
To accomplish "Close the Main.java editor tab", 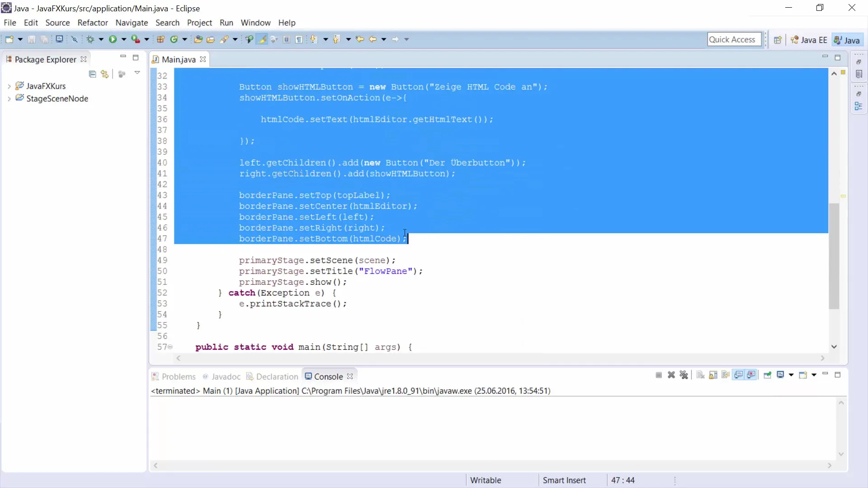I will point(203,59).
